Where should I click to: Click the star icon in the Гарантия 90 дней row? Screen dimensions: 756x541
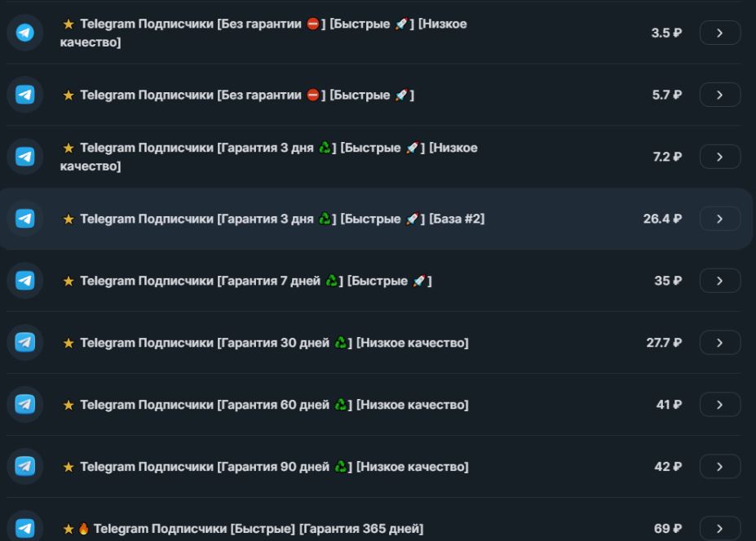(69, 467)
